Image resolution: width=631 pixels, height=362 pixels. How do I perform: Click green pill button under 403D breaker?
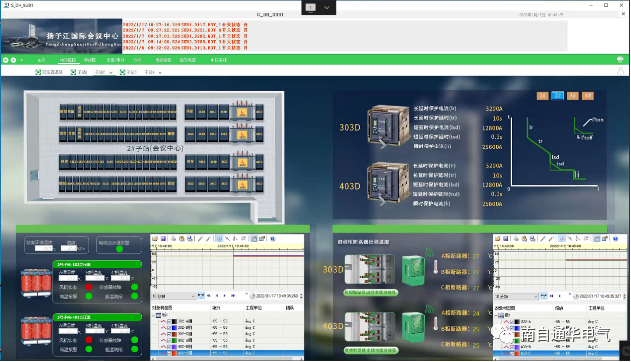coord(370,350)
